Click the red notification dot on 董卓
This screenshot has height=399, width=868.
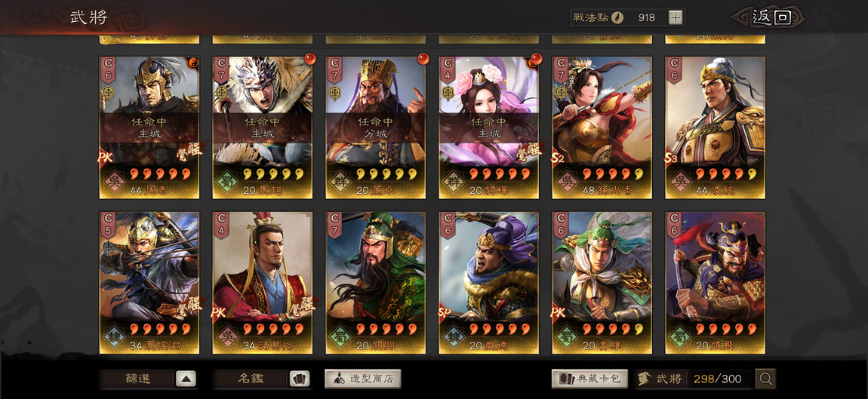point(423,60)
